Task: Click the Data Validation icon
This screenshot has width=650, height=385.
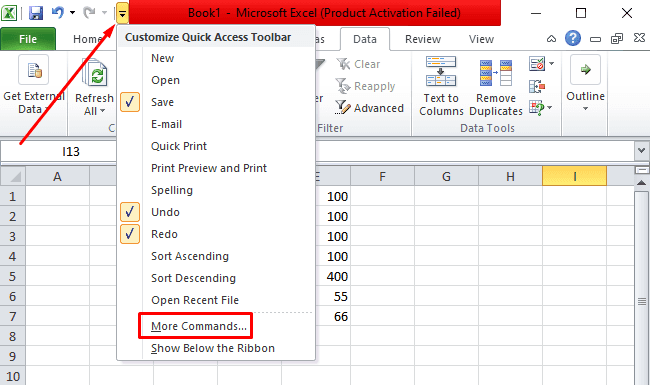Action: pyautogui.click(x=537, y=64)
